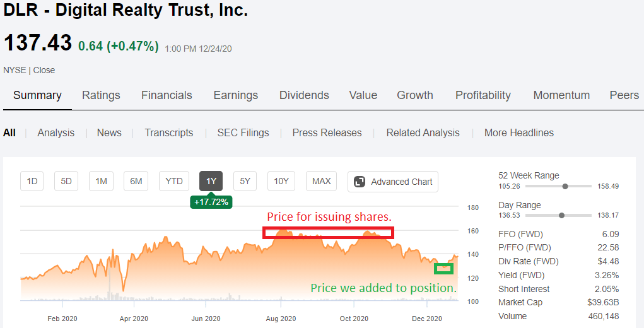
Task: Choose the 6M chart period
Action: (136, 182)
